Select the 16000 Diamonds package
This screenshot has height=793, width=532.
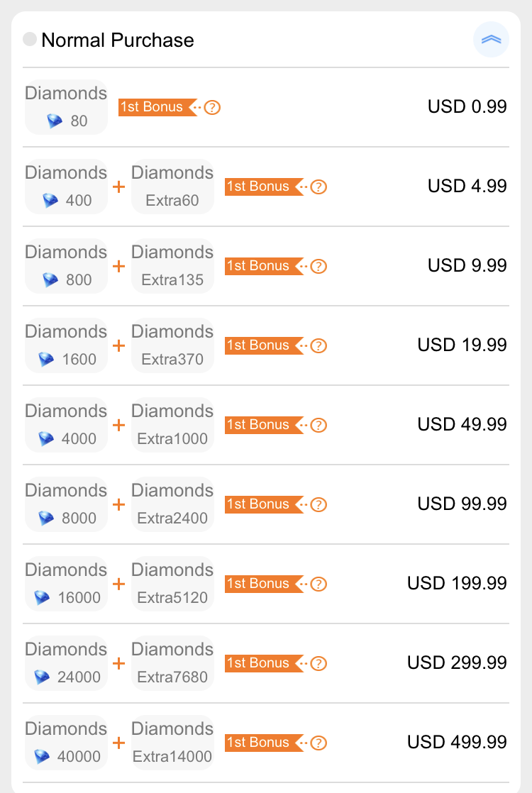(66, 584)
